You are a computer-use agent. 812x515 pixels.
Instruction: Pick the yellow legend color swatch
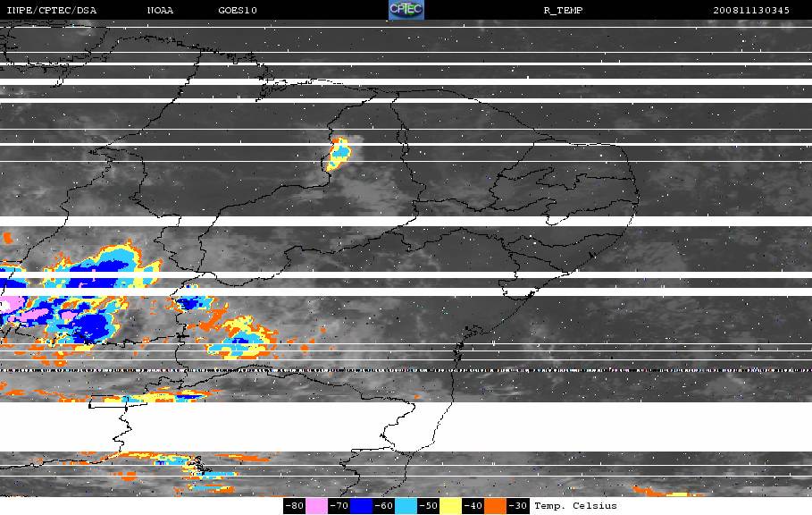450,506
